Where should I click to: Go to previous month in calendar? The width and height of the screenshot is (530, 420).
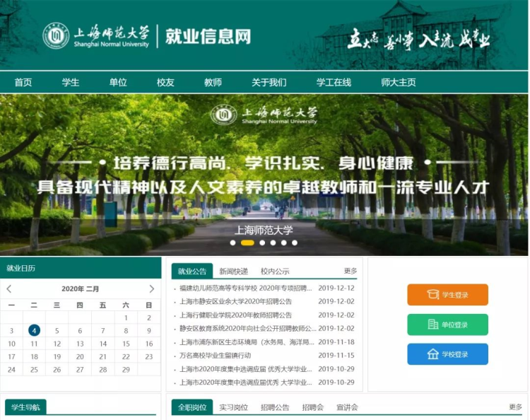[x=9, y=288]
